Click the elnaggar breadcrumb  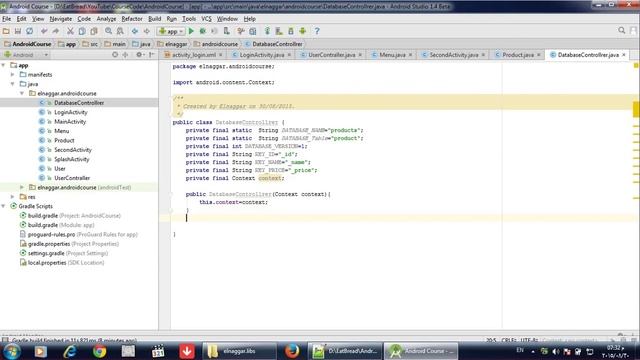172,44
